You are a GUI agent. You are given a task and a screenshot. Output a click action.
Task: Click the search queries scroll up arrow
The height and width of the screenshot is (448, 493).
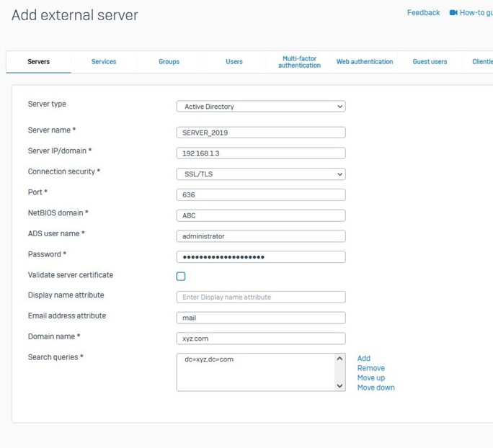pyautogui.click(x=340, y=359)
